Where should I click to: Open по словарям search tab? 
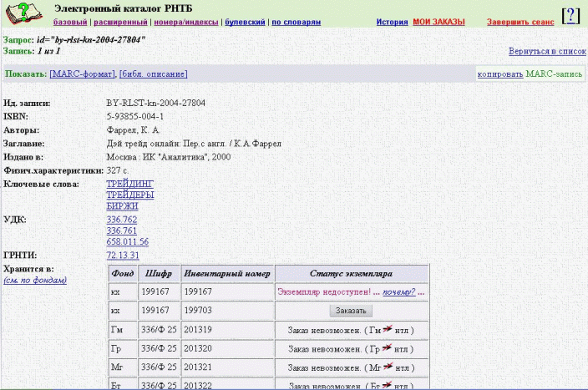297,22
